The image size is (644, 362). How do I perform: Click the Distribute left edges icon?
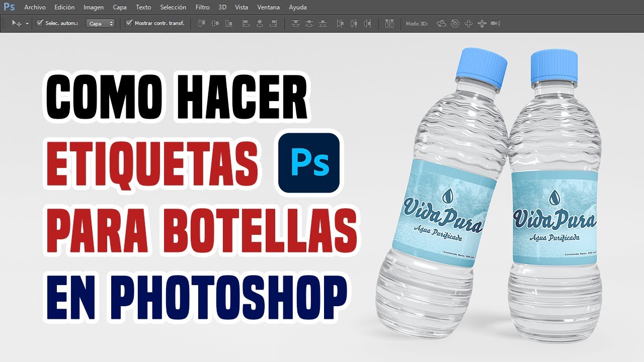pos(340,23)
